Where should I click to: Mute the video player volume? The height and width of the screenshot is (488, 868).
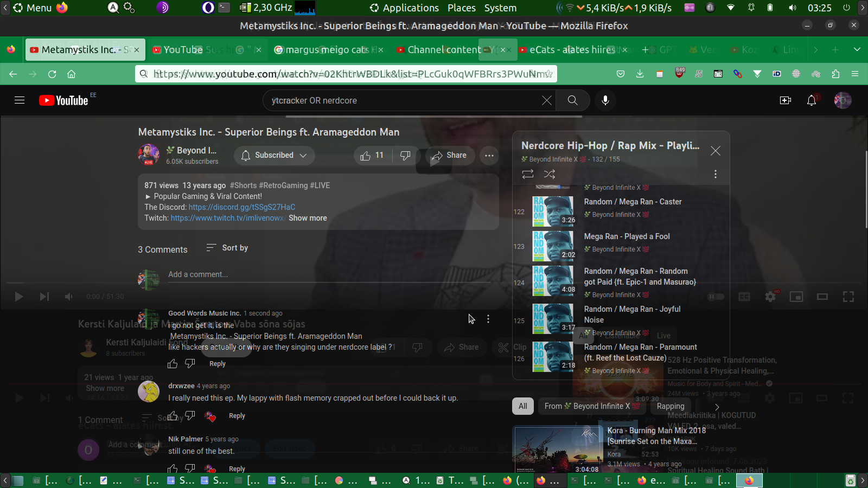(x=69, y=297)
